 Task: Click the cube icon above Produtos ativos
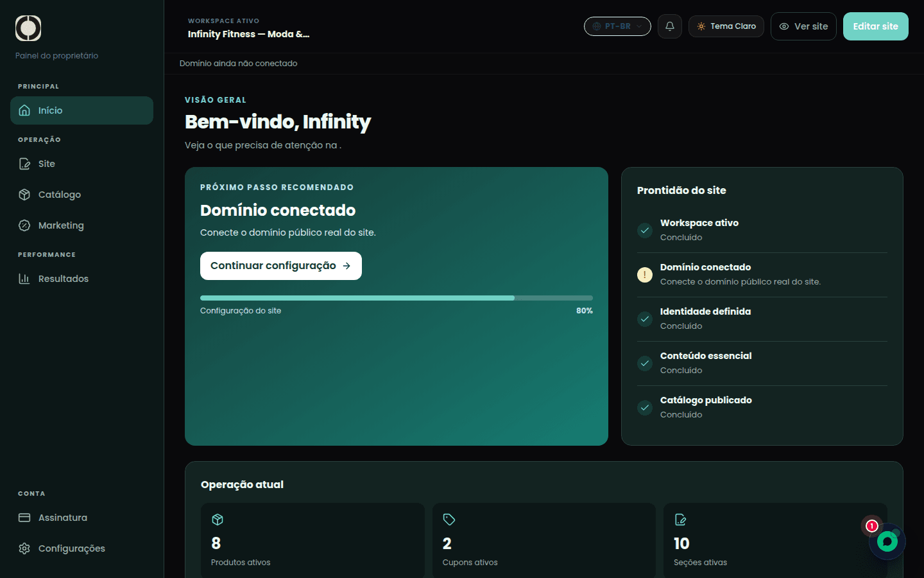point(218,520)
